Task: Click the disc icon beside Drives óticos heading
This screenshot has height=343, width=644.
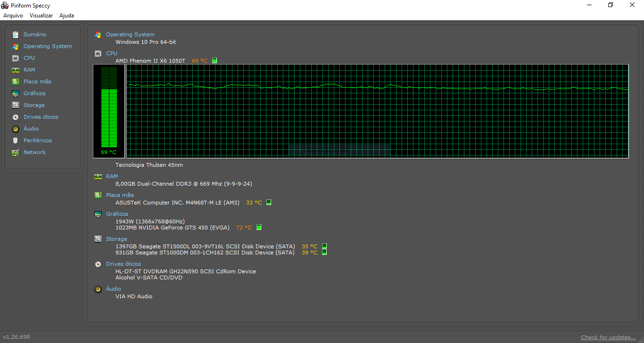Action: point(98,264)
